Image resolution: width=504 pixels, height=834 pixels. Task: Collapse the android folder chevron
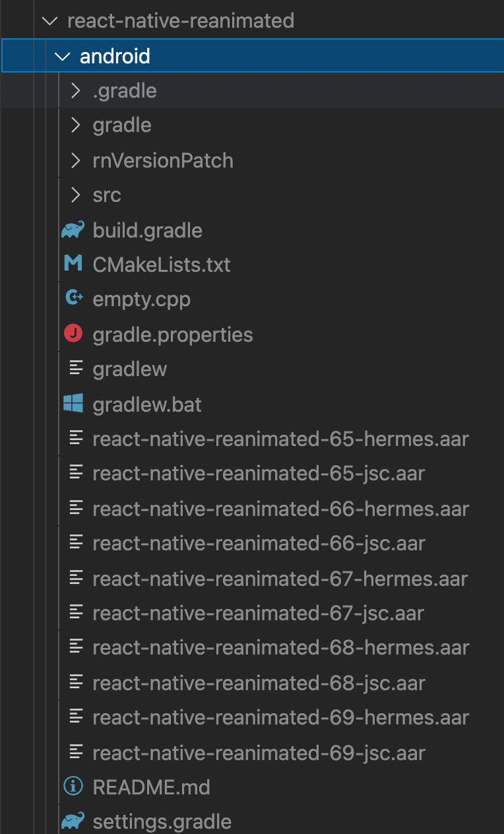pos(62,55)
